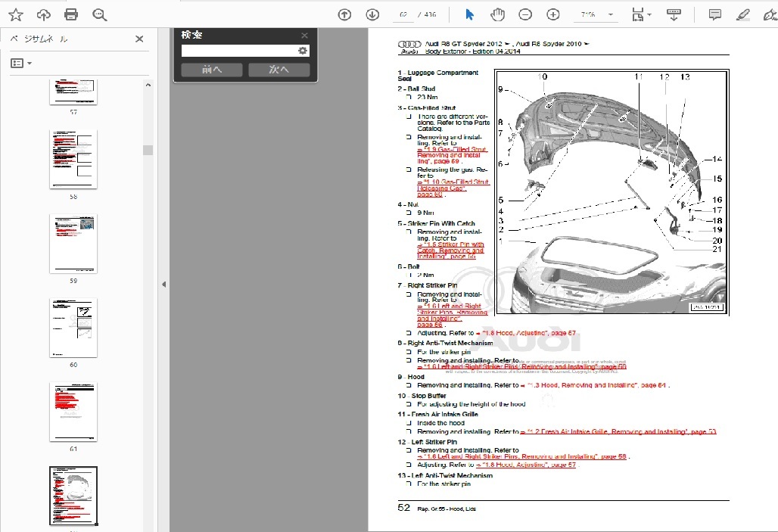
Task: Select page 57 thumbnail
Action: coord(73,92)
